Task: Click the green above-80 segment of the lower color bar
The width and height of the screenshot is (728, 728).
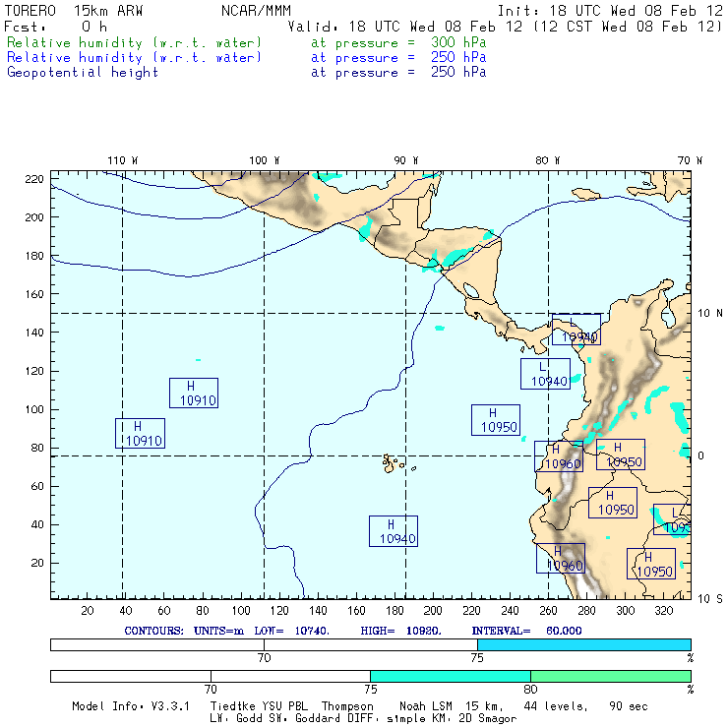Action: point(611,676)
